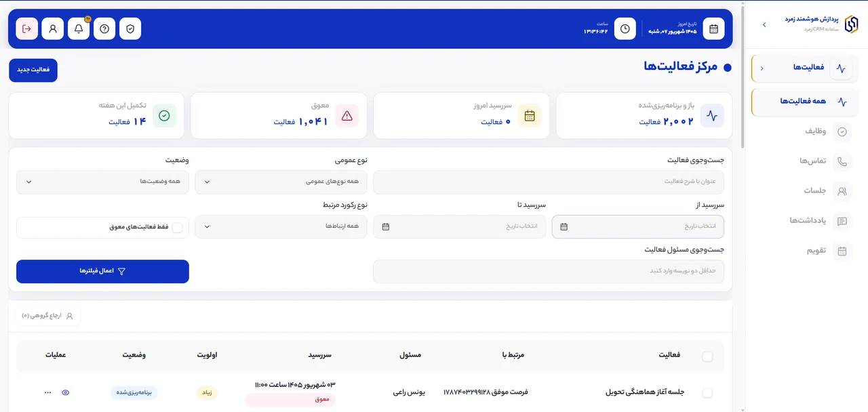868x412 pixels.
Task: Click the pulse icon on باز و برنامه‌ریزی‌شده card
Action: click(712, 116)
